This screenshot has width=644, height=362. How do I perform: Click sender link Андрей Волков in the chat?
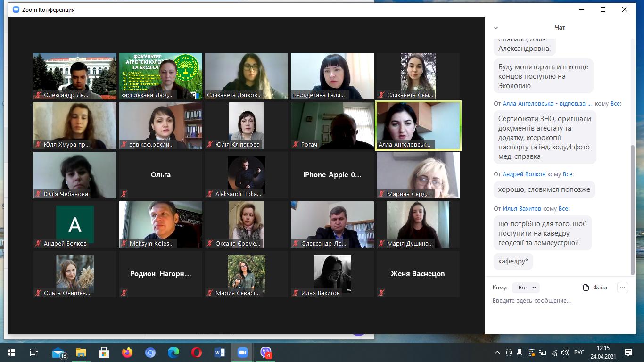524,174
